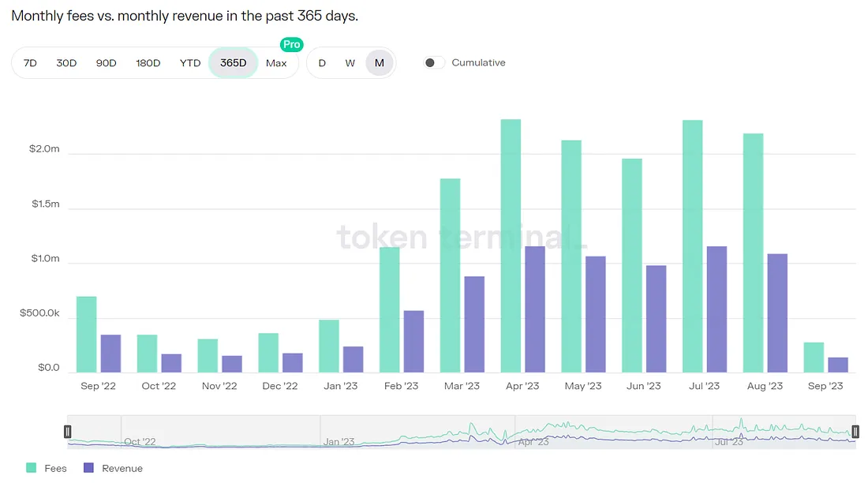Switch to daily granularity D
This screenshot has height=483, width=868.
click(x=322, y=63)
